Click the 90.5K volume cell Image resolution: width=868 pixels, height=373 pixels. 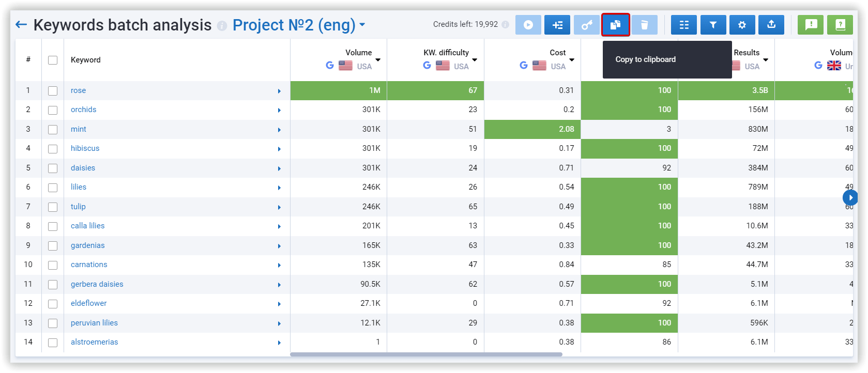tap(339, 284)
